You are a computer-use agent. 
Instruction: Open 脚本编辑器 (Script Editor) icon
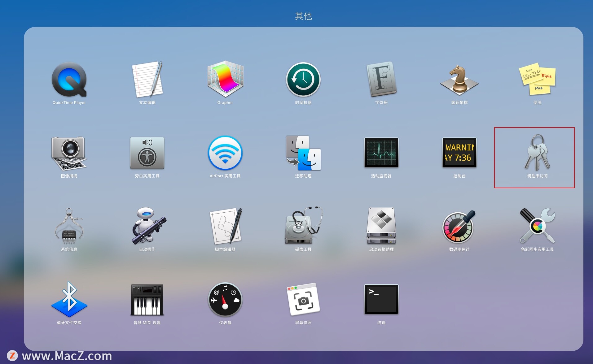click(226, 226)
